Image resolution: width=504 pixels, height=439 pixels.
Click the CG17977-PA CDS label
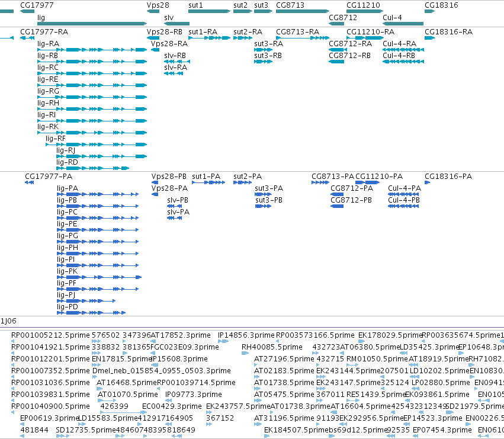[49, 177]
